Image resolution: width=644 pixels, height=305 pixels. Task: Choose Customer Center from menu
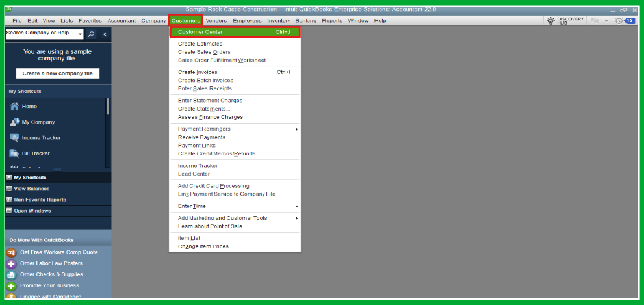235,32
